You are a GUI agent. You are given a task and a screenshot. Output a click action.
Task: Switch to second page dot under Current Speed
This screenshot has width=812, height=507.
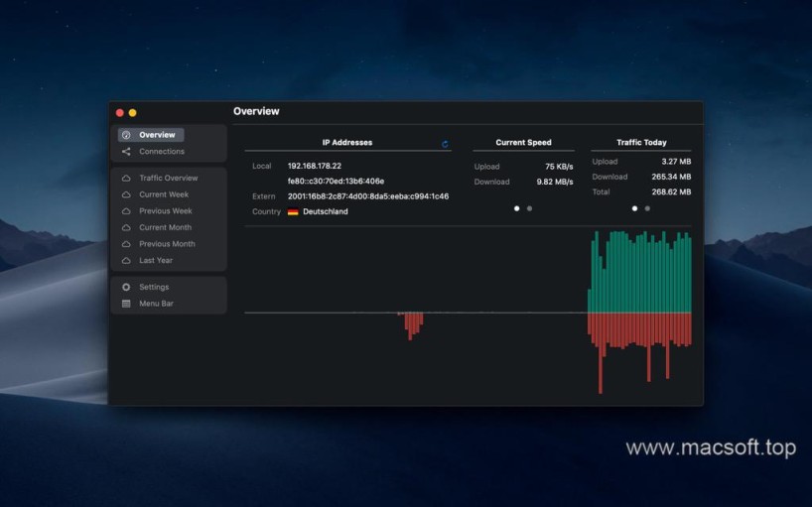(x=529, y=208)
